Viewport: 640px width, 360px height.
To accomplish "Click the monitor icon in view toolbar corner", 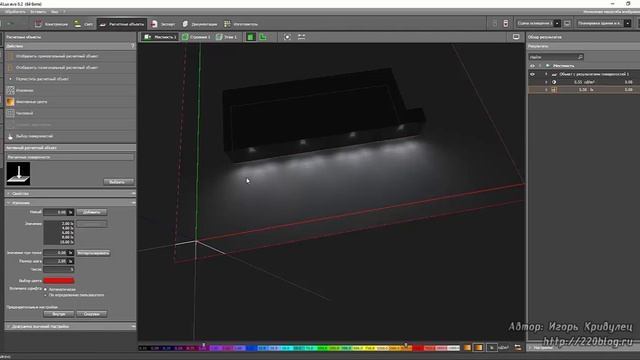I will coord(516,37).
